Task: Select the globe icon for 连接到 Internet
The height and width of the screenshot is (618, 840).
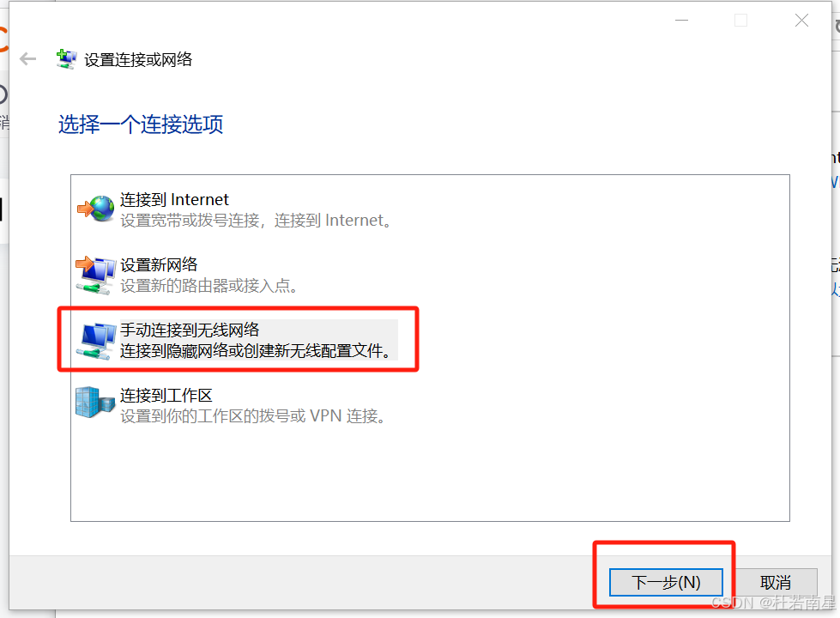Action: (96, 209)
